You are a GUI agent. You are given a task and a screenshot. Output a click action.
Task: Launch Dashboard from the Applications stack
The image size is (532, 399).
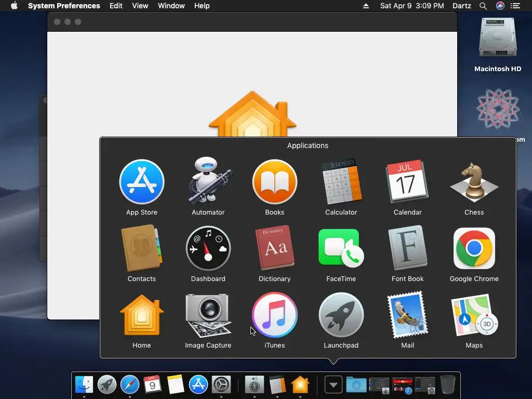pos(208,248)
